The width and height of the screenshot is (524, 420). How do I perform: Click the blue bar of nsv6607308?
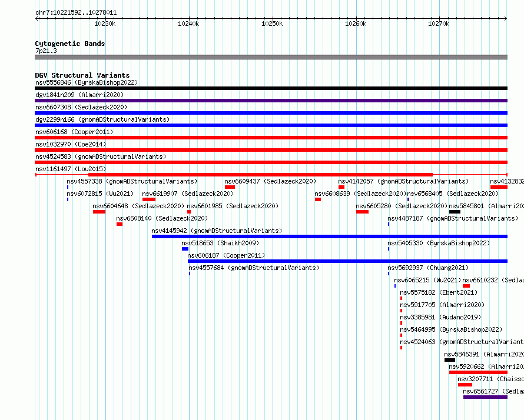click(271, 113)
